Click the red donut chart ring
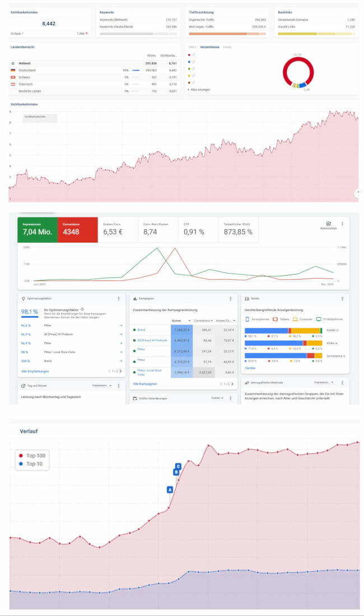 284,73
